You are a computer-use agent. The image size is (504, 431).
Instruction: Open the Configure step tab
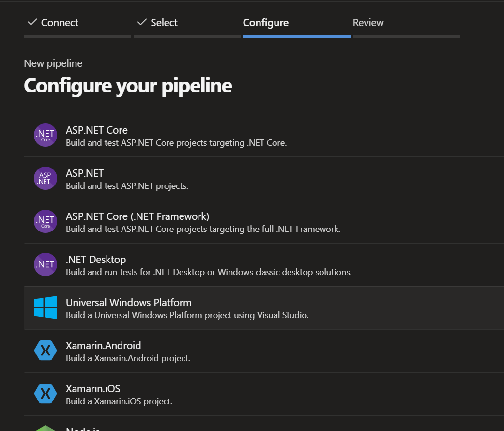click(265, 23)
